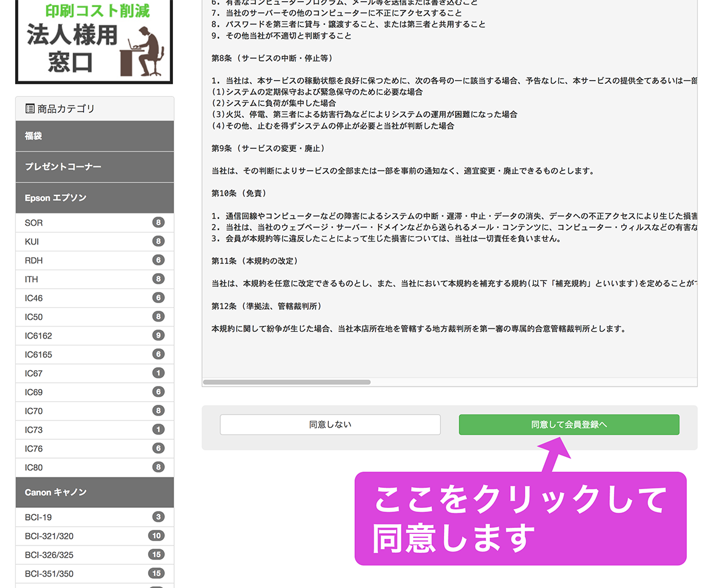Click the count badge next to BCI-321/320

click(157, 536)
